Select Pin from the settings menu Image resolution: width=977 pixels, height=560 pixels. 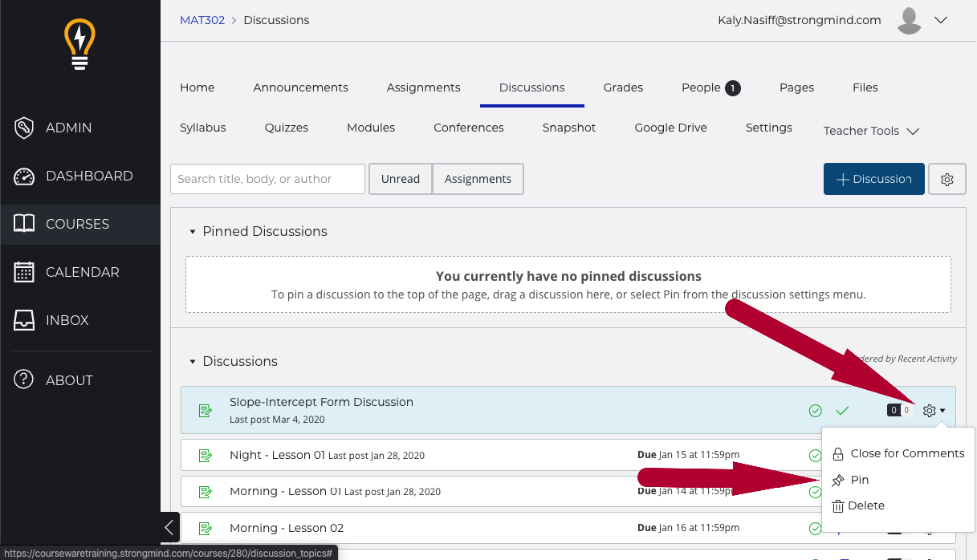[x=859, y=480]
